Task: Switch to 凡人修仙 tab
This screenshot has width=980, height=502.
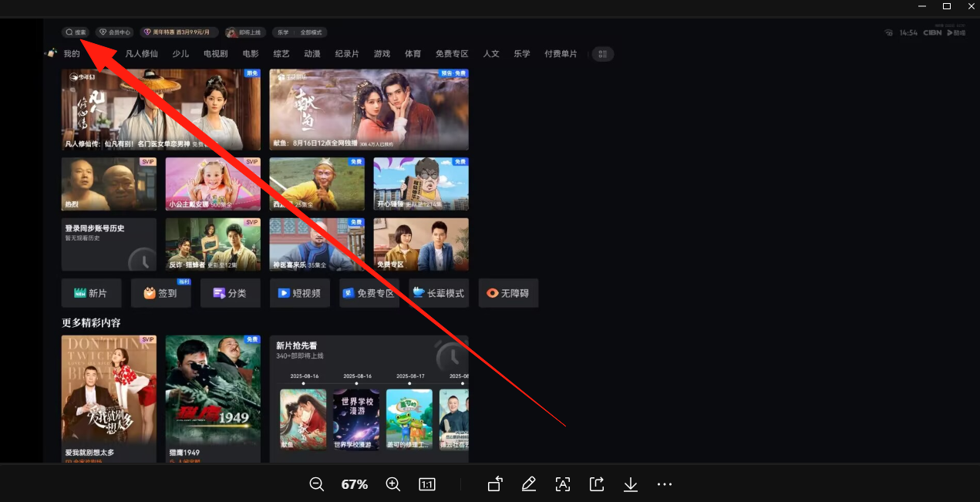Action: (x=142, y=54)
